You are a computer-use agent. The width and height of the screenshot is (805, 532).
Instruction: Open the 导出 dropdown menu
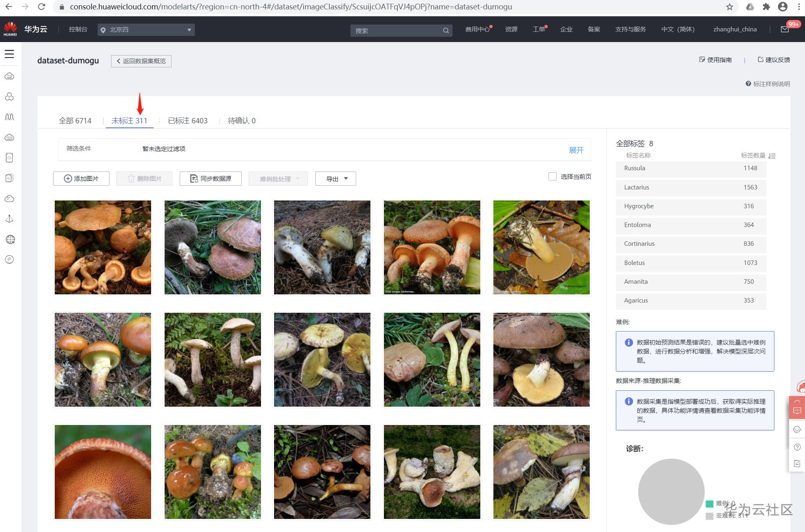click(335, 178)
